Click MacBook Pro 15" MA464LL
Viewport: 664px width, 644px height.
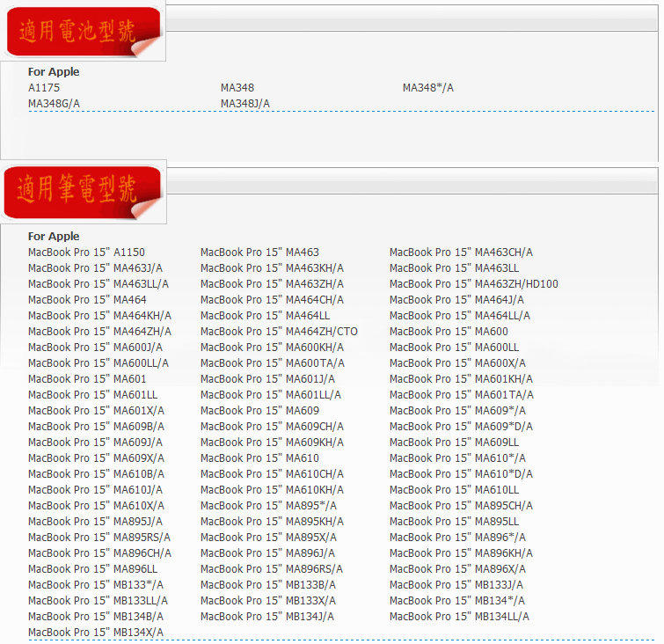point(265,315)
